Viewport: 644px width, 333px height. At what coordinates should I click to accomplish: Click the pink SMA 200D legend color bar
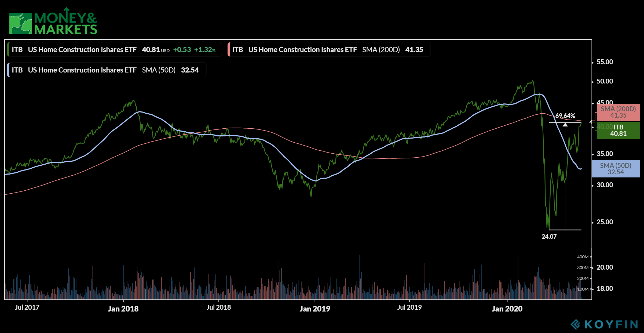tap(229, 50)
